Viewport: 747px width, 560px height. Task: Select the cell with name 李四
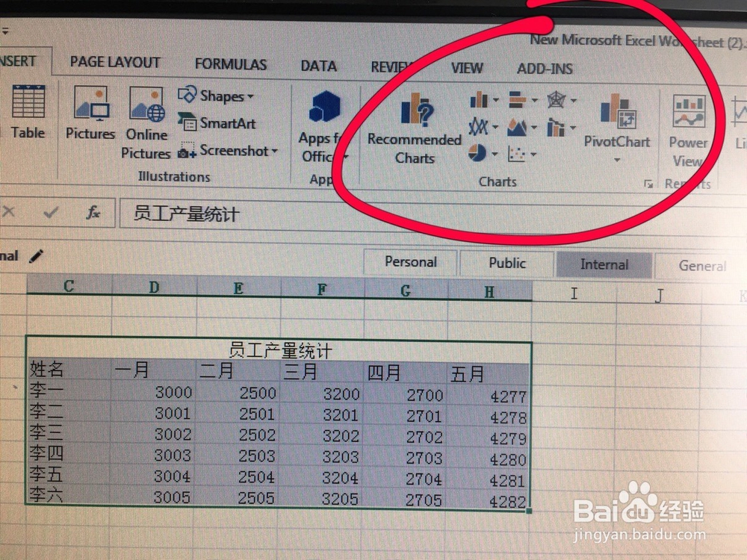(x=68, y=453)
